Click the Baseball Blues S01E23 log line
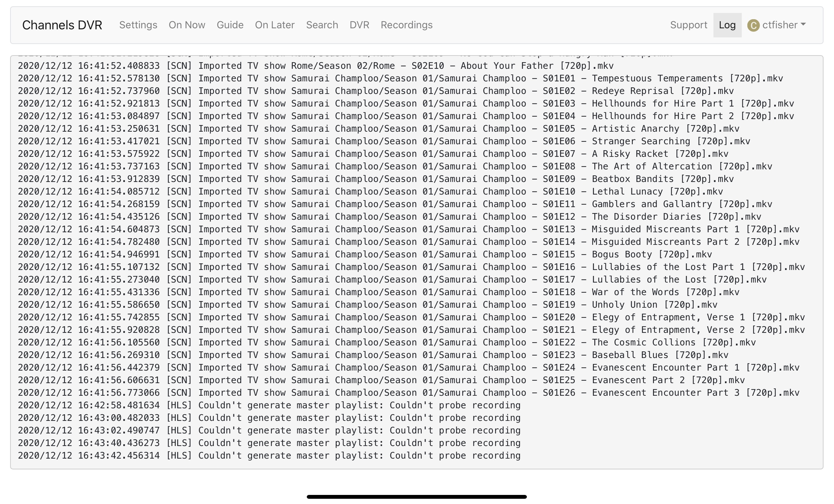This screenshot has width=834, height=504. click(x=373, y=355)
